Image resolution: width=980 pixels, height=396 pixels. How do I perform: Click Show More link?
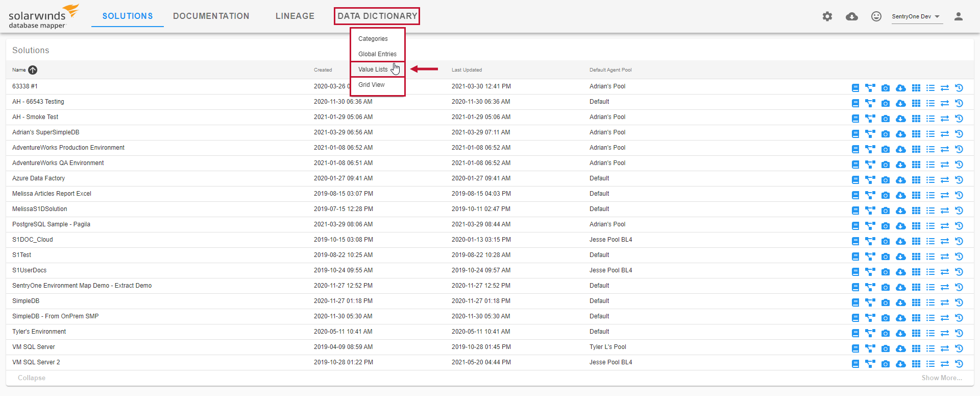tap(942, 378)
